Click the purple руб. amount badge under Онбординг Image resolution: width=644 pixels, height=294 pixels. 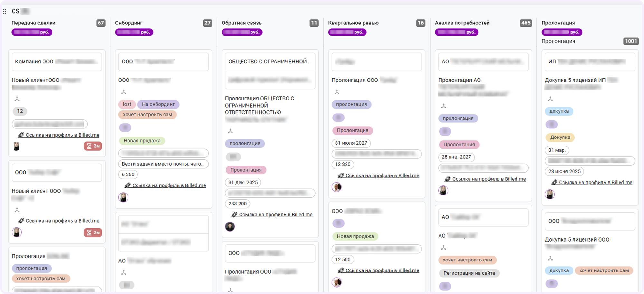(134, 32)
